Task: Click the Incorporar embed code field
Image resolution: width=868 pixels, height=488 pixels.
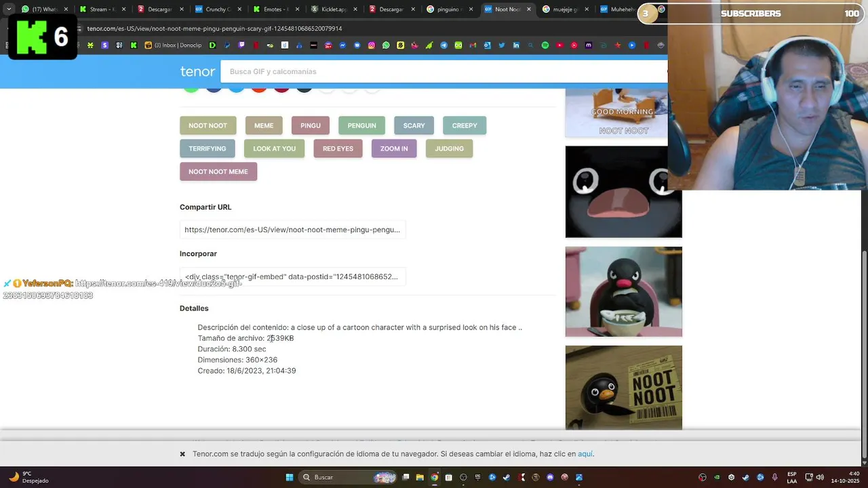Action: [292, 277]
